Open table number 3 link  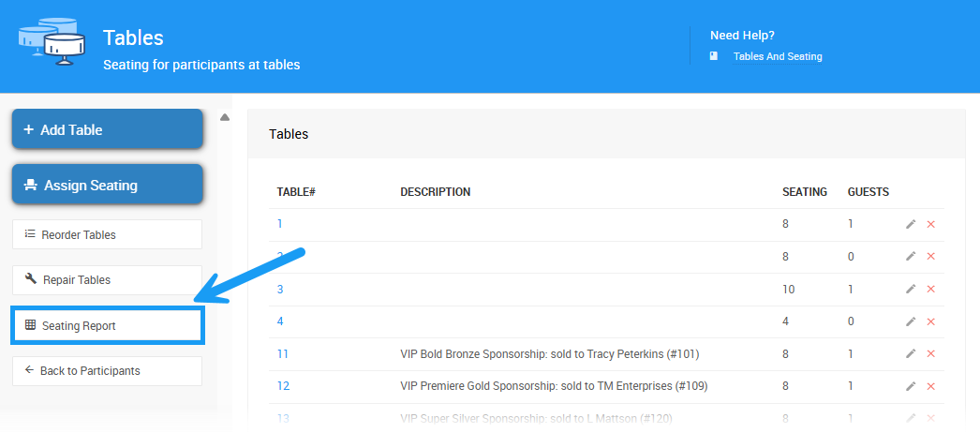coord(280,289)
